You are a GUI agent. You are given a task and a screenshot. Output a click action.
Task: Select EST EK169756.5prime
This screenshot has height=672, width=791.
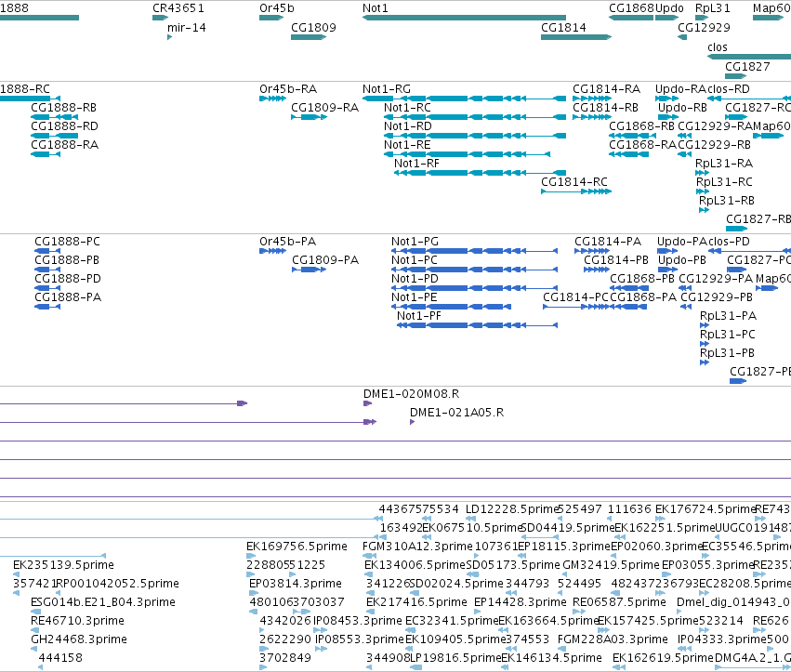coord(251,556)
